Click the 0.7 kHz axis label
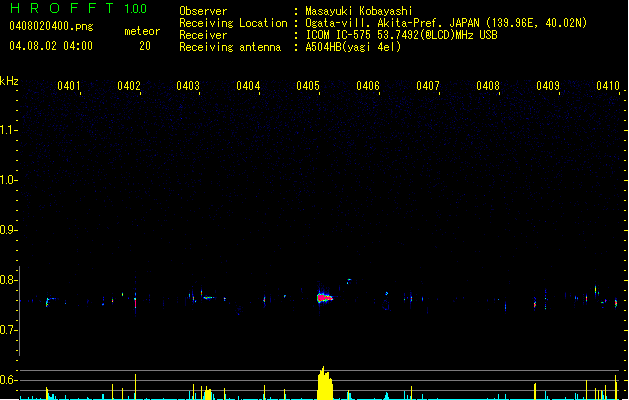 coord(8,330)
